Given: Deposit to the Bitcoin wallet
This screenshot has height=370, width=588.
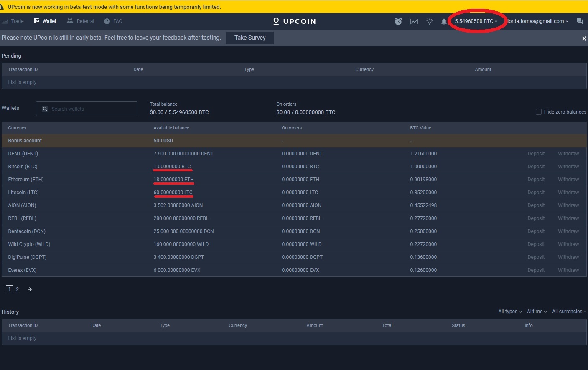Looking at the screenshot, I should [536, 167].
